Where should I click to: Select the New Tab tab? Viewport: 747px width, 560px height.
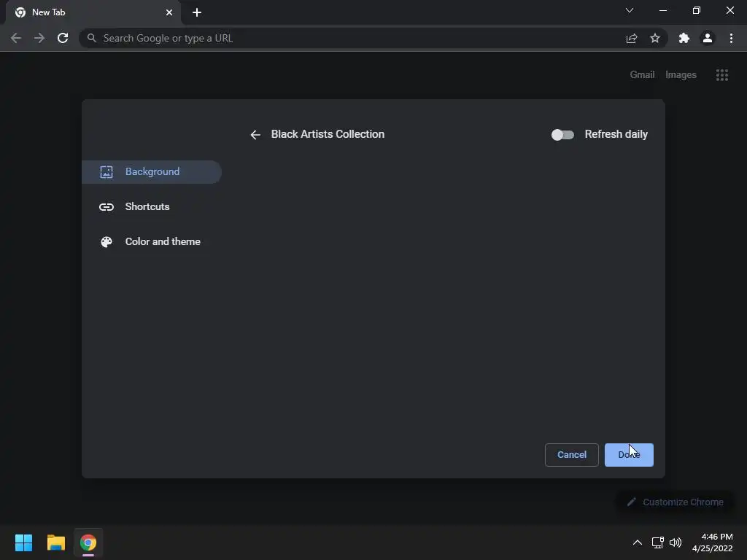point(93,12)
